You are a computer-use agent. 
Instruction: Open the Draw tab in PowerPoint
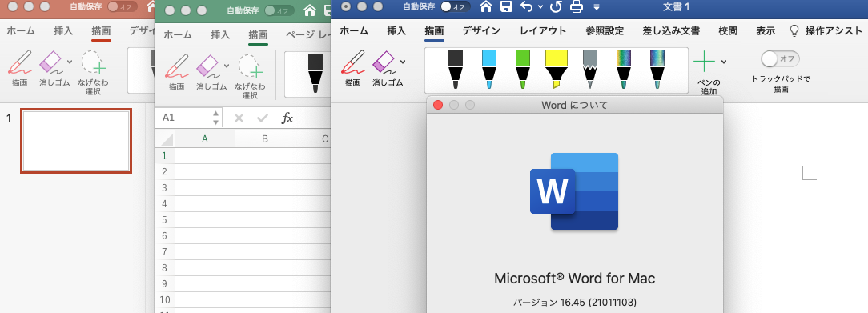pos(102,31)
